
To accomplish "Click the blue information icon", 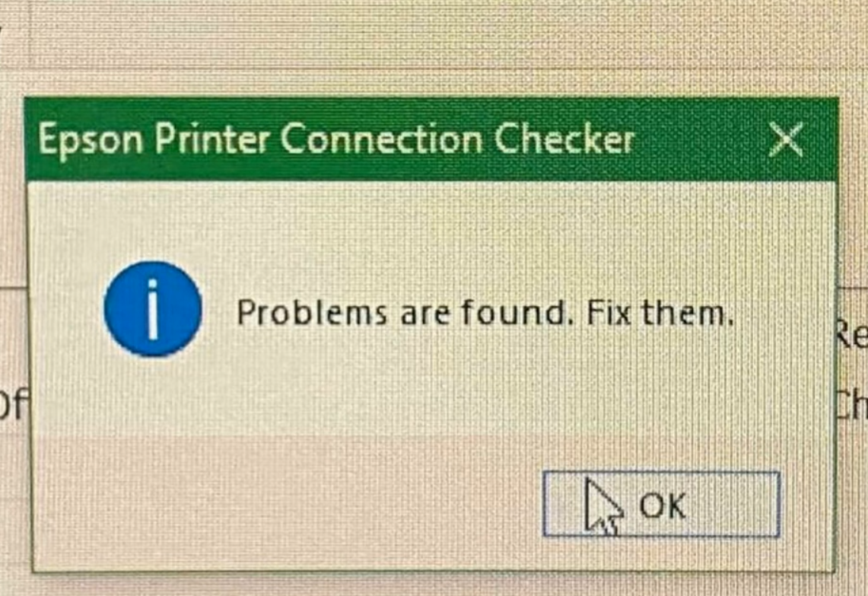I will [x=153, y=309].
